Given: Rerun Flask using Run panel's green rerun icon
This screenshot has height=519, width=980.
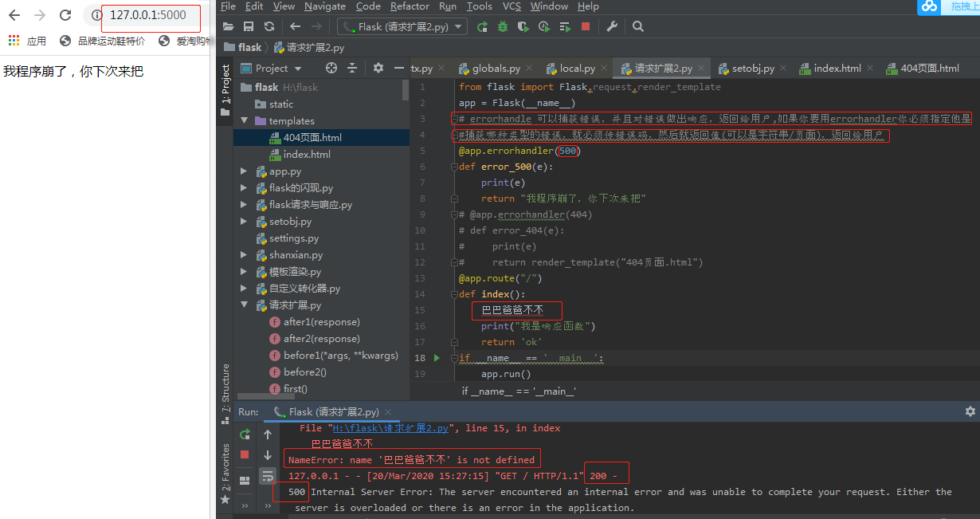Looking at the screenshot, I should (x=245, y=434).
